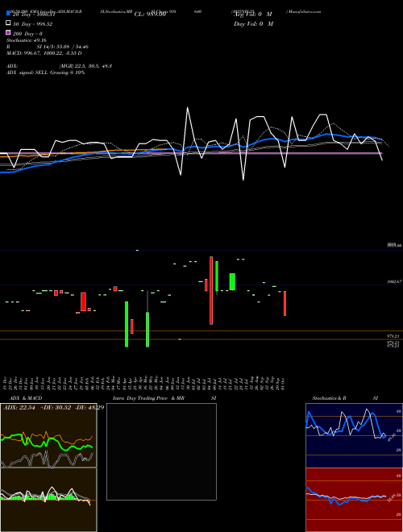
Task: Click the white 50 Day EMA legend swatch
Action: 8,23
